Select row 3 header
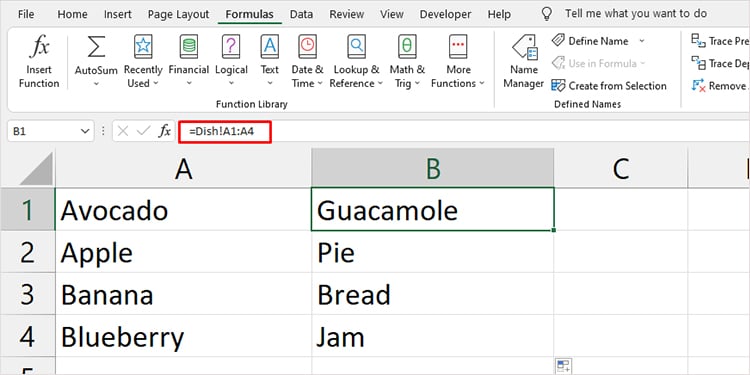 (28, 294)
